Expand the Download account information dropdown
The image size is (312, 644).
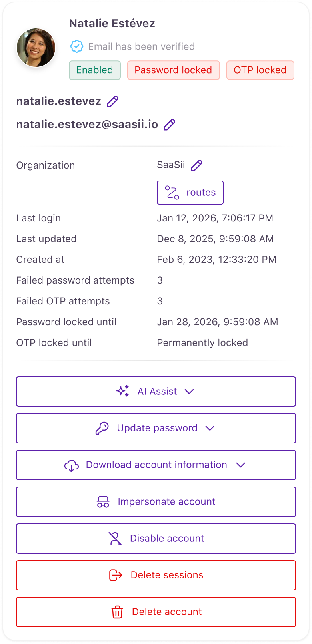[240, 465]
